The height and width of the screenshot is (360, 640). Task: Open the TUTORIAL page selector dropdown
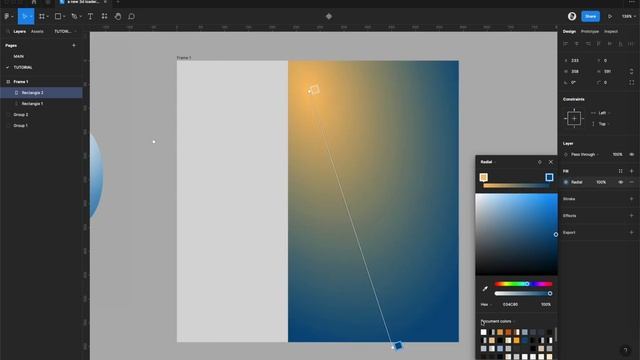pyautogui.click(x=65, y=31)
